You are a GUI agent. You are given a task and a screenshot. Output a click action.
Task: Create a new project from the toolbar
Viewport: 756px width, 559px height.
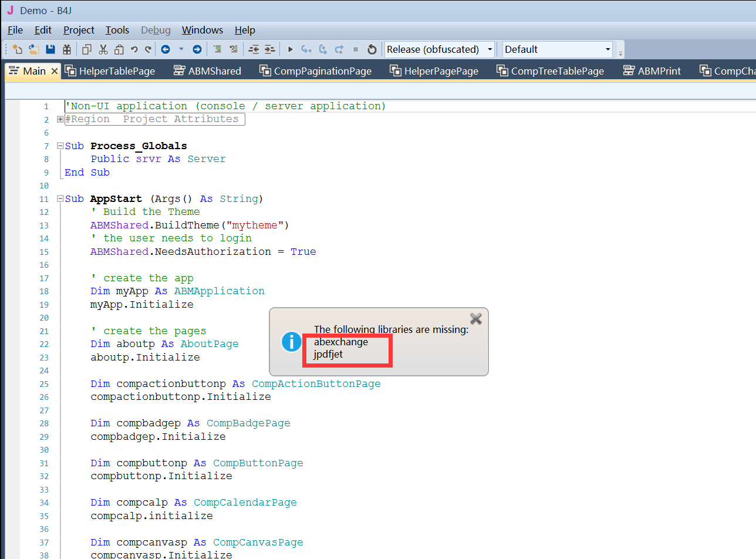pyautogui.click(x=18, y=49)
